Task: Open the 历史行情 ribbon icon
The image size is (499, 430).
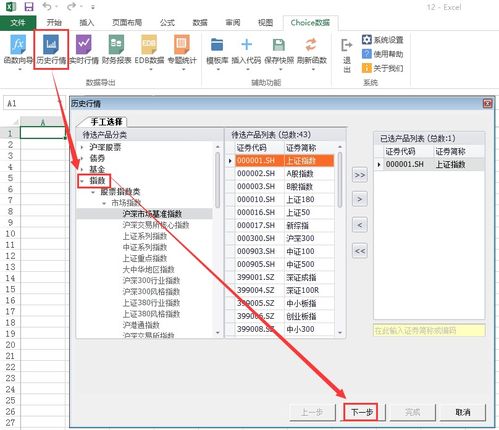Action: tap(51, 44)
